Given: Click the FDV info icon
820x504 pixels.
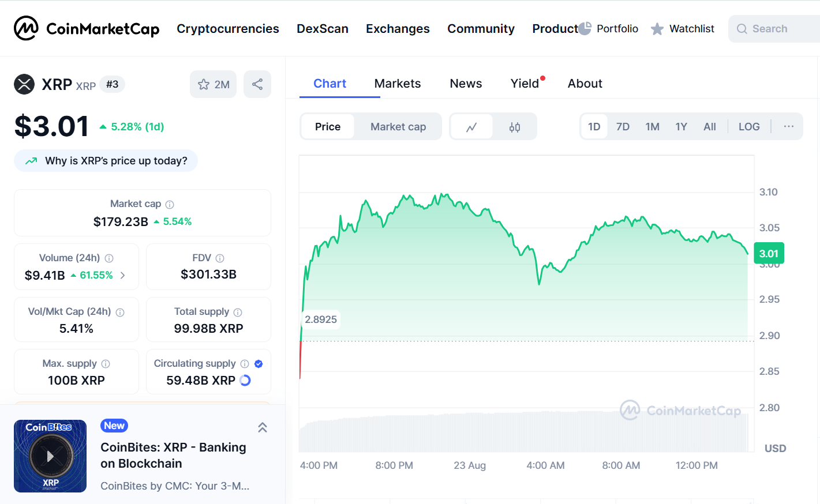Looking at the screenshot, I should [x=220, y=258].
